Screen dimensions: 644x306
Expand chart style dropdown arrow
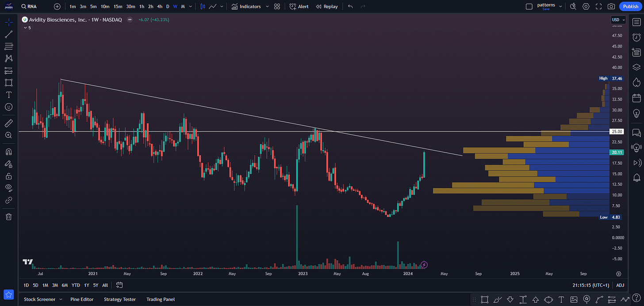(222, 7)
